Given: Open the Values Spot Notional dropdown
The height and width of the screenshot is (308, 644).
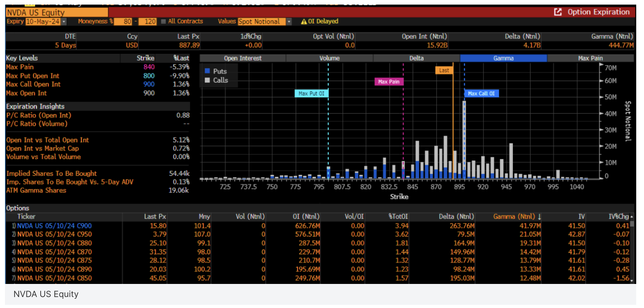Looking at the screenshot, I should point(289,22).
